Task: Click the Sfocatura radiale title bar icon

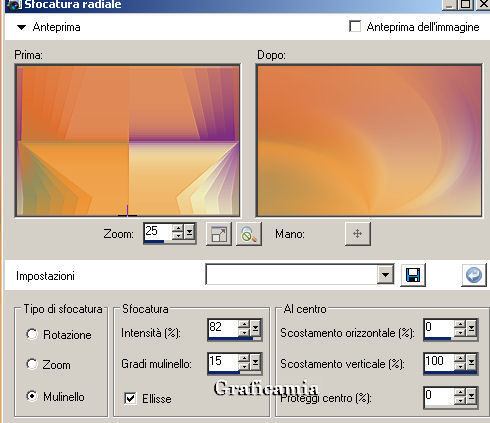Action: click(13, 5)
